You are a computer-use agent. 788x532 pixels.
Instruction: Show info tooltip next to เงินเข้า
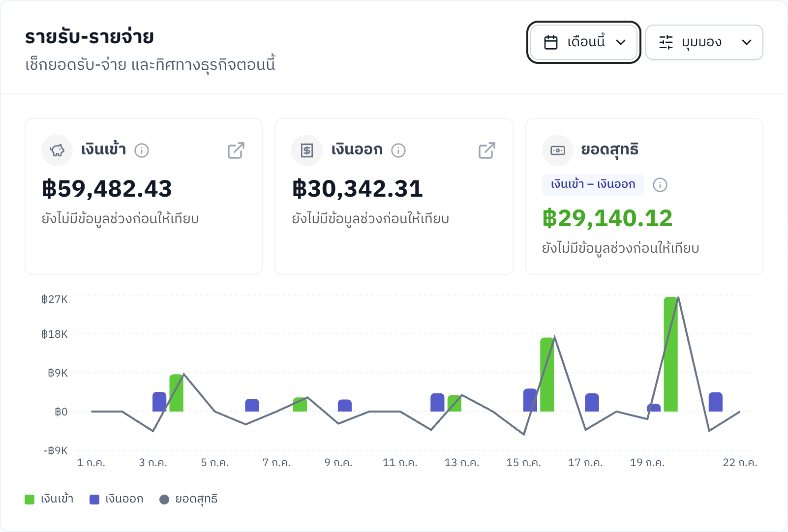point(142,150)
